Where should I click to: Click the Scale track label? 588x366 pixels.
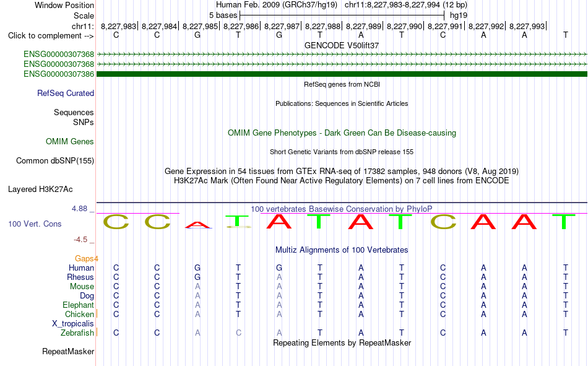pyautogui.click(x=84, y=15)
